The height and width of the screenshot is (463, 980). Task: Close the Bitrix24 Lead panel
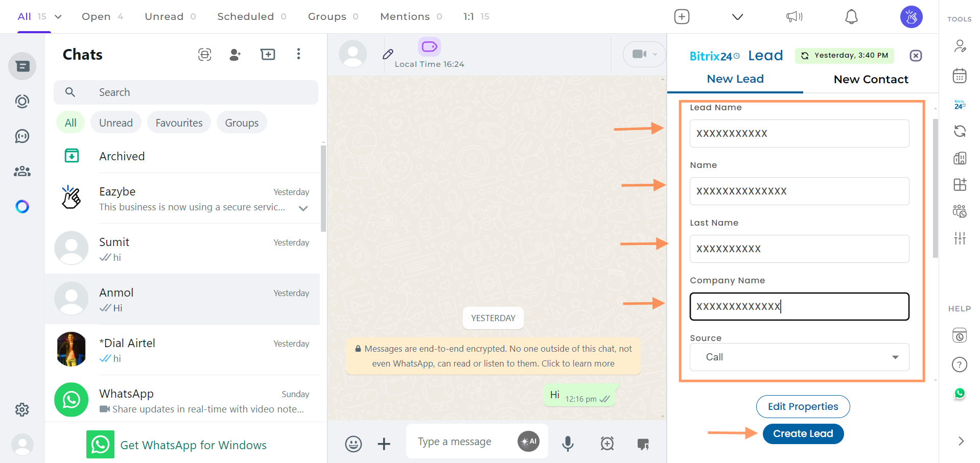[916, 56]
